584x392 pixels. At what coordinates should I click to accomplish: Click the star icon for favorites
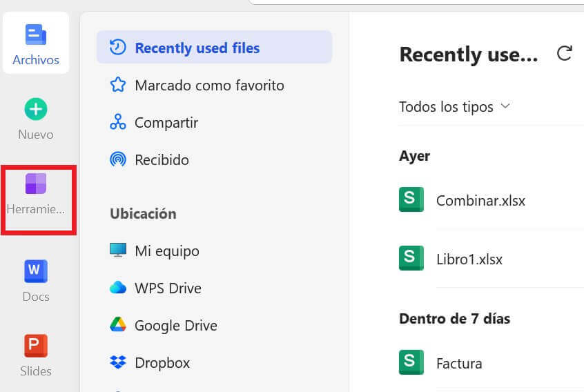[118, 84]
